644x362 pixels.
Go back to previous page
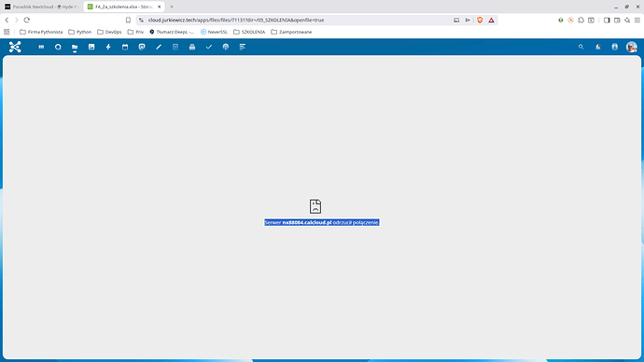coord(7,21)
